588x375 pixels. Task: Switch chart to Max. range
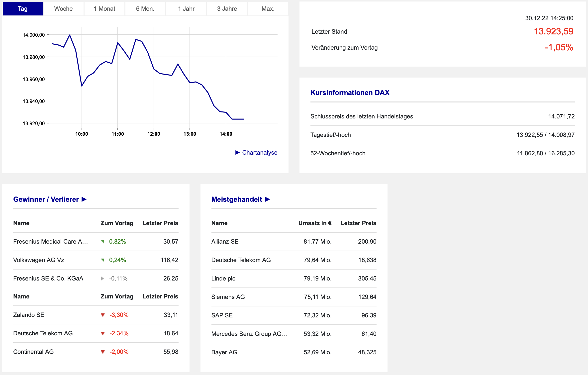point(268,9)
